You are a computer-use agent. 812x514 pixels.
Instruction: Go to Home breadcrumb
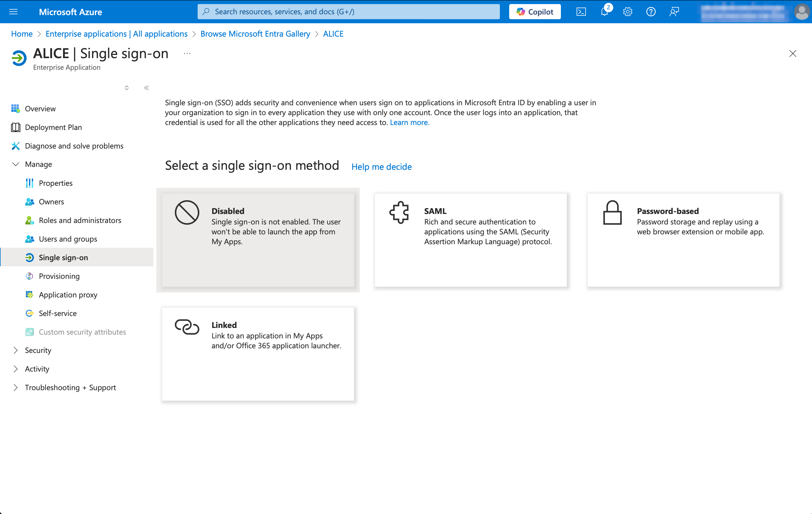point(22,34)
